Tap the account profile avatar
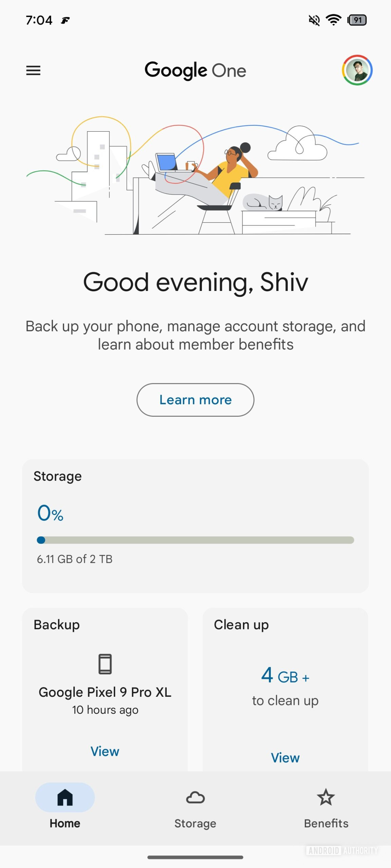 [357, 70]
